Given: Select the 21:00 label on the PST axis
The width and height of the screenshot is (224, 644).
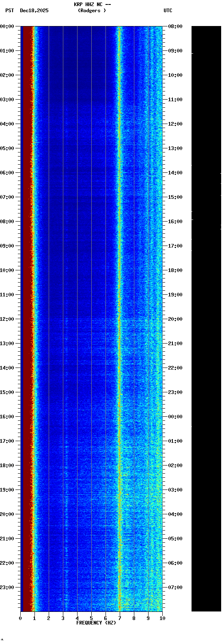Looking at the screenshot, I should point(7,539).
